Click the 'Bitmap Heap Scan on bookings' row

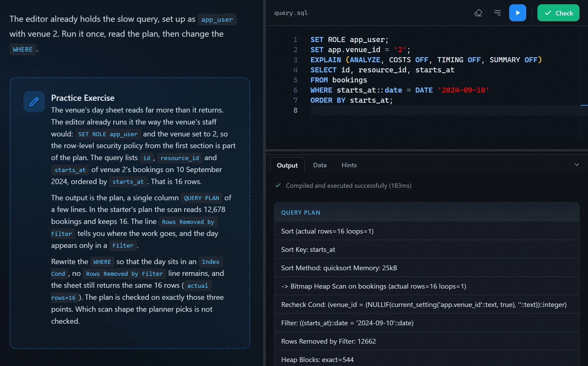point(427,286)
